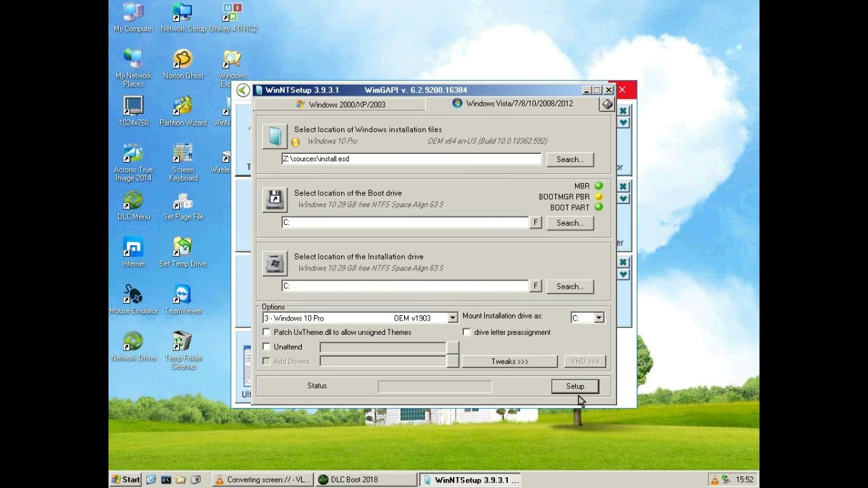868x488 pixels.
Task: Launch TeamViewer from the desktop
Action: pyautogui.click(x=183, y=300)
